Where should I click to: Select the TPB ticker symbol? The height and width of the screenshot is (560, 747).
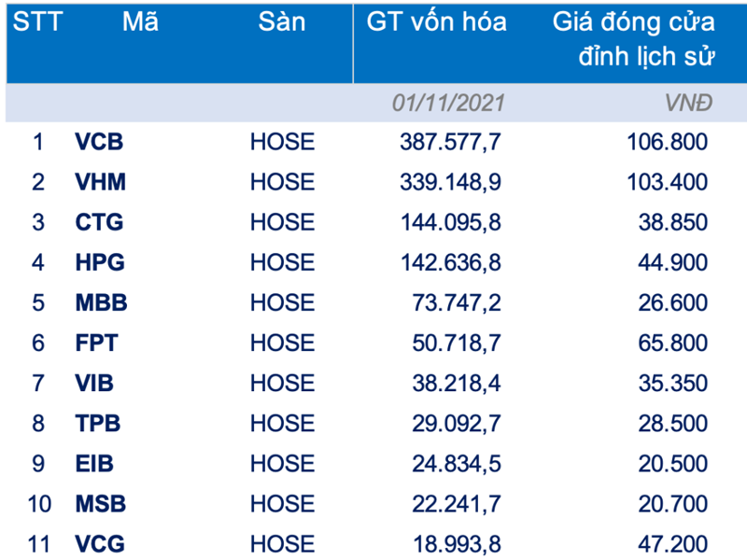(x=97, y=423)
